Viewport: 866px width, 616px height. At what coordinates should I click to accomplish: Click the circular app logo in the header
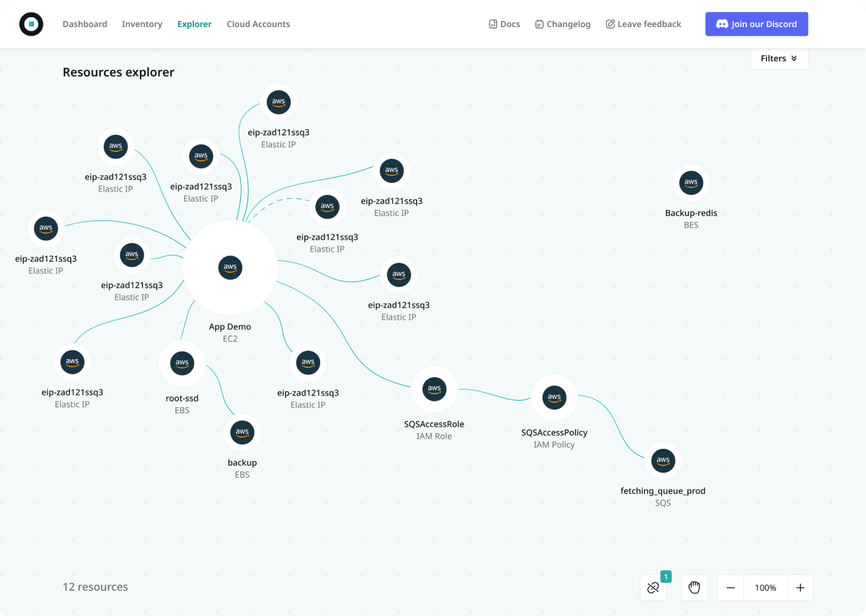pyautogui.click(x=31, y=24)
